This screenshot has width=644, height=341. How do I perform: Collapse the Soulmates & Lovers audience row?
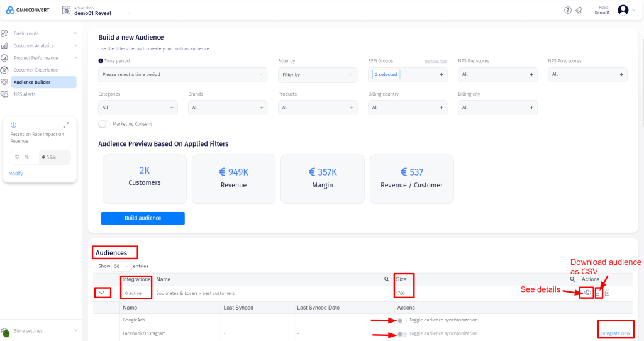(104, 293)
